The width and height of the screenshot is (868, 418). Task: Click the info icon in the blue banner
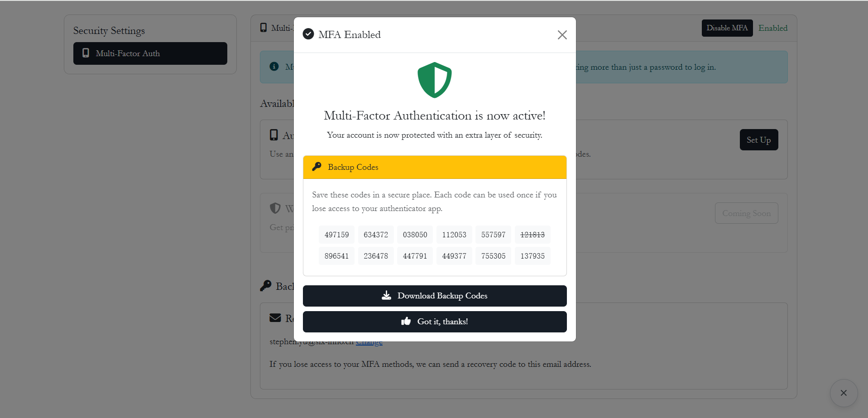(x=274, y=67)
